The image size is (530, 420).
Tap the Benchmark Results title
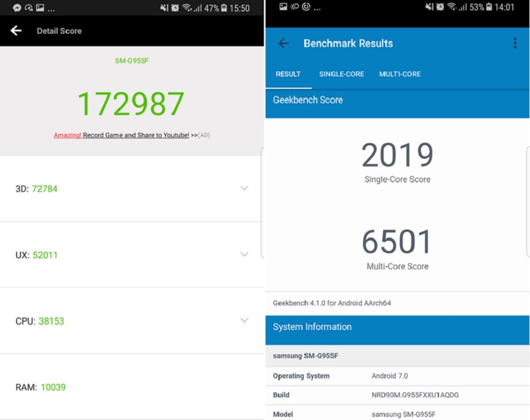[348, 43]
